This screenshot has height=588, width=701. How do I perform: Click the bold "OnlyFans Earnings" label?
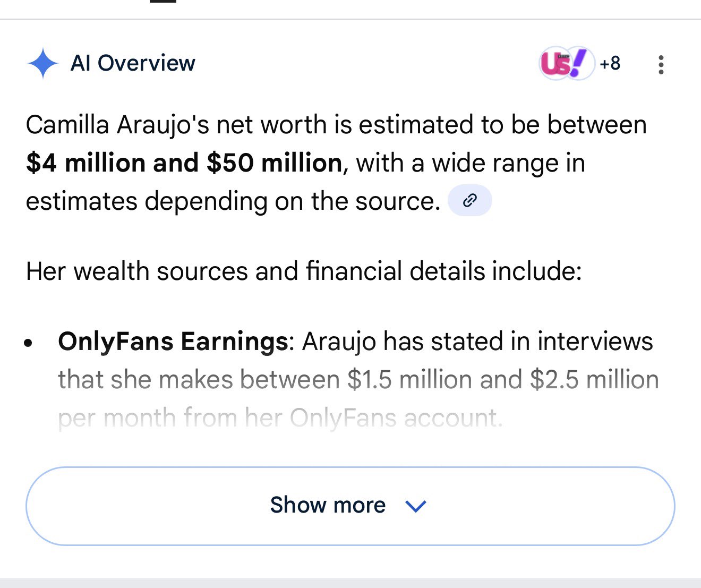pyautogui.click(x=173, y=341)
